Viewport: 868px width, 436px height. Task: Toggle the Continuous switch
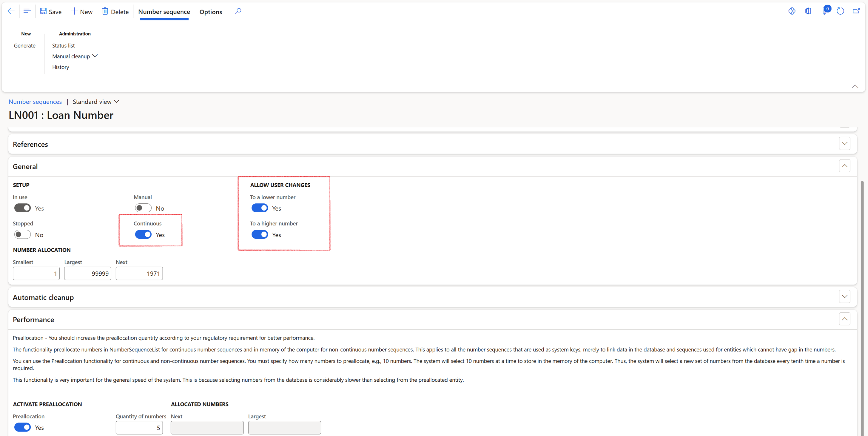pos(143,235)
